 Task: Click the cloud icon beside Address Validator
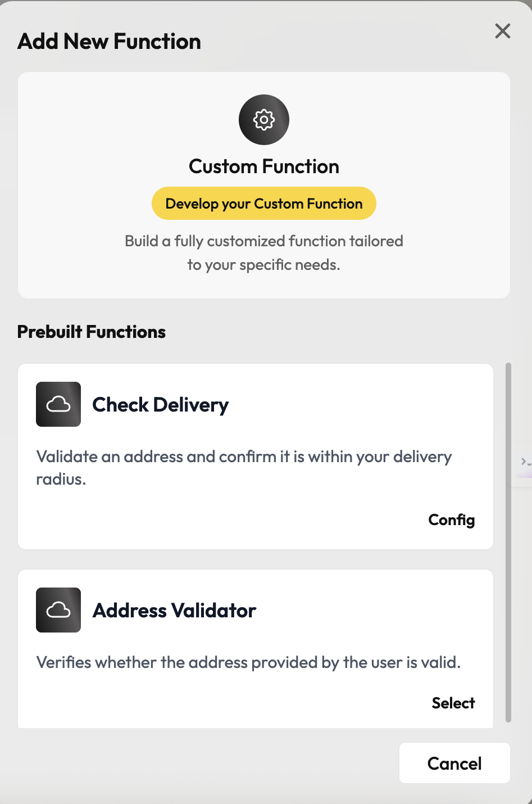[58, 610]
